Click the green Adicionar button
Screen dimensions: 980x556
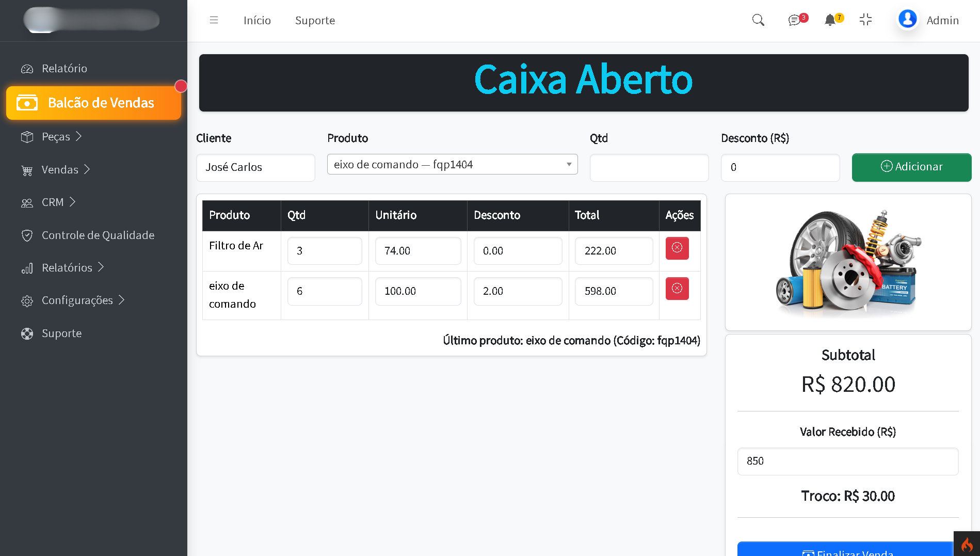pos(911,167)
